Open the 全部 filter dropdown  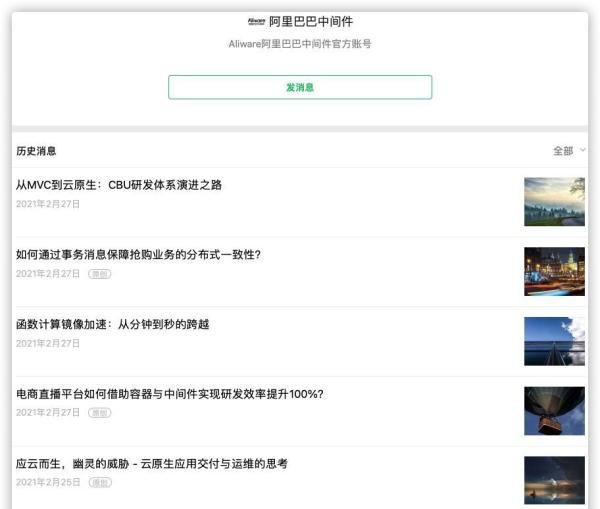569,151
